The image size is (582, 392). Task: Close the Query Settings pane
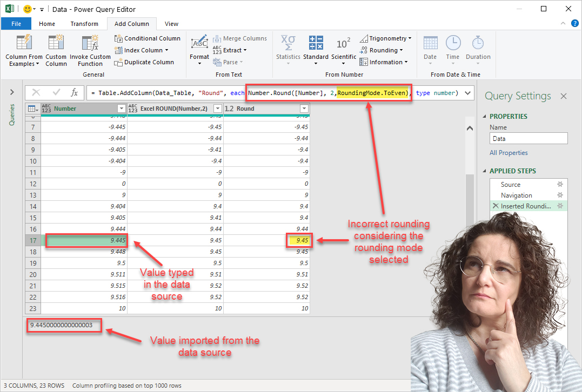coord(564,96)
